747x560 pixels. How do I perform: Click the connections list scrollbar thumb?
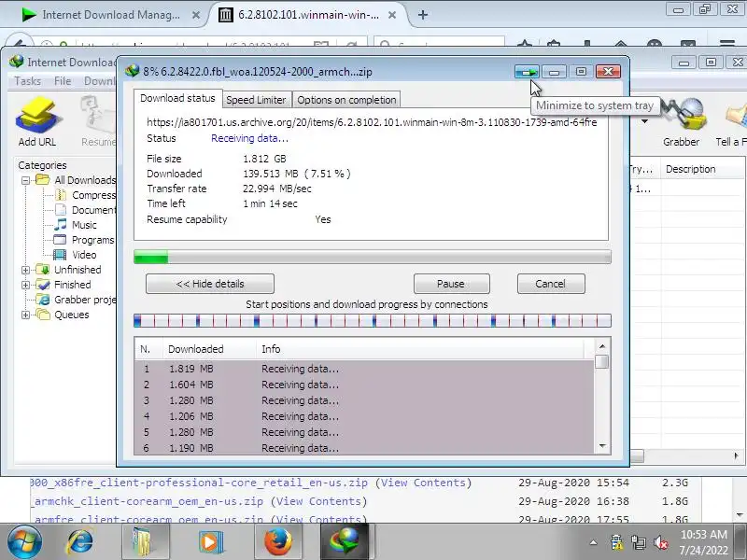click(x=602, y=361)
